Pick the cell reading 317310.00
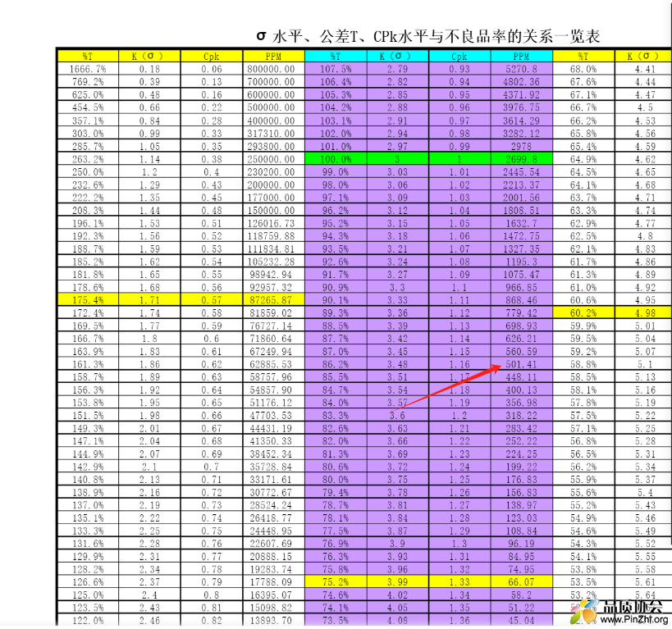This screenshot has height=629, width=672. [273, 133]
